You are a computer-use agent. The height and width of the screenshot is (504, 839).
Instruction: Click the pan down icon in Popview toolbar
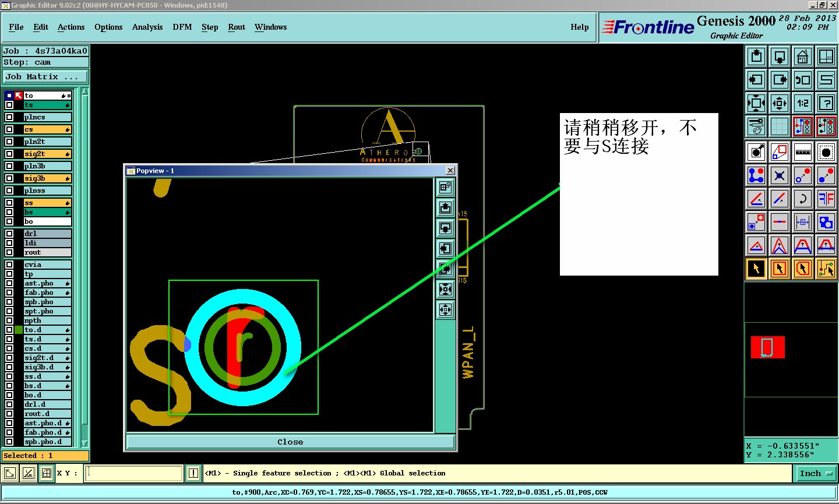[445, 228]
